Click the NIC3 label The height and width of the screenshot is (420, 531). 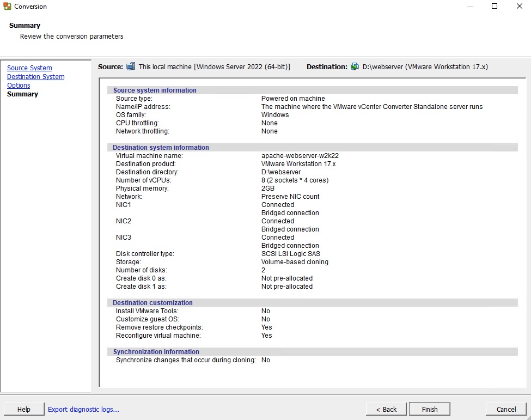point(123,237)
